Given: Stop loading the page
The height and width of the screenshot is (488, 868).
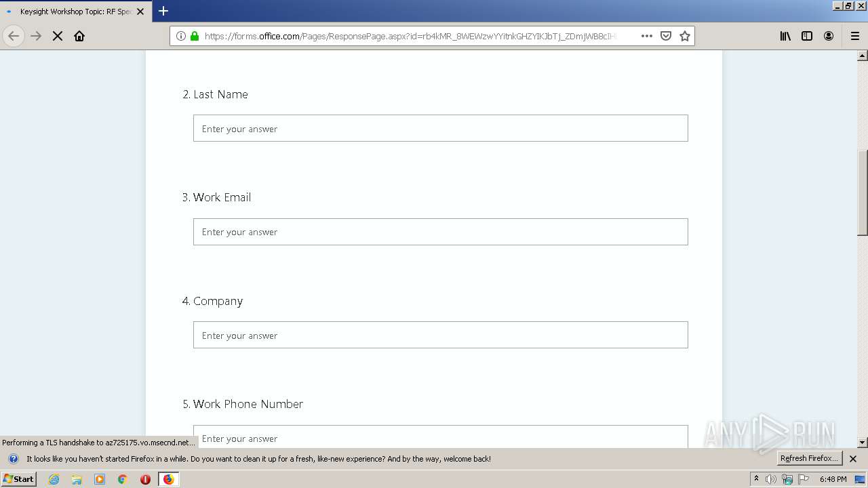Looking at the screenshot, I should (x=58, y=36).
